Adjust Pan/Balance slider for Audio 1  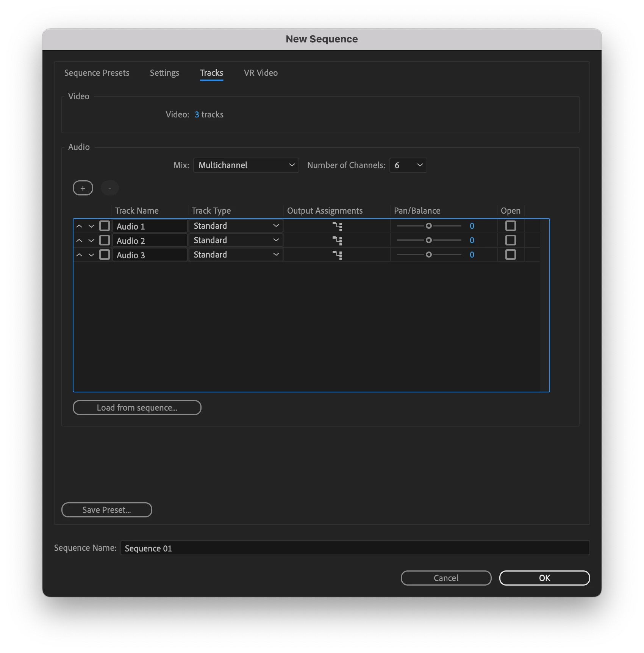(x=429, y=226)
